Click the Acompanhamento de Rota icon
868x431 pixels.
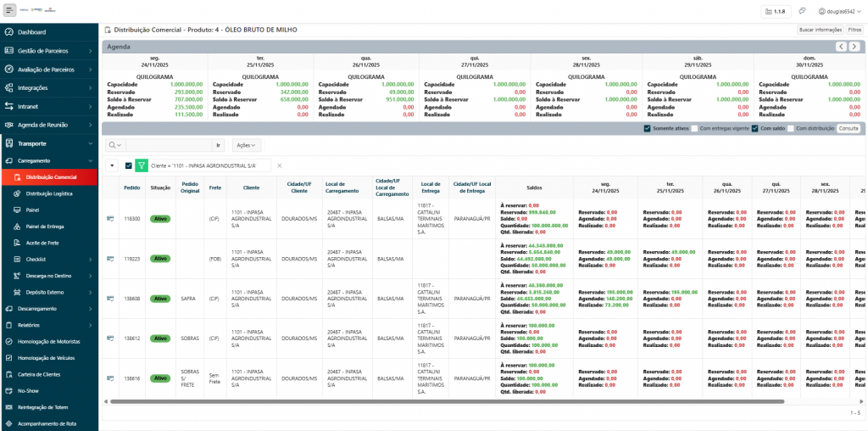(x=8, y=424)
